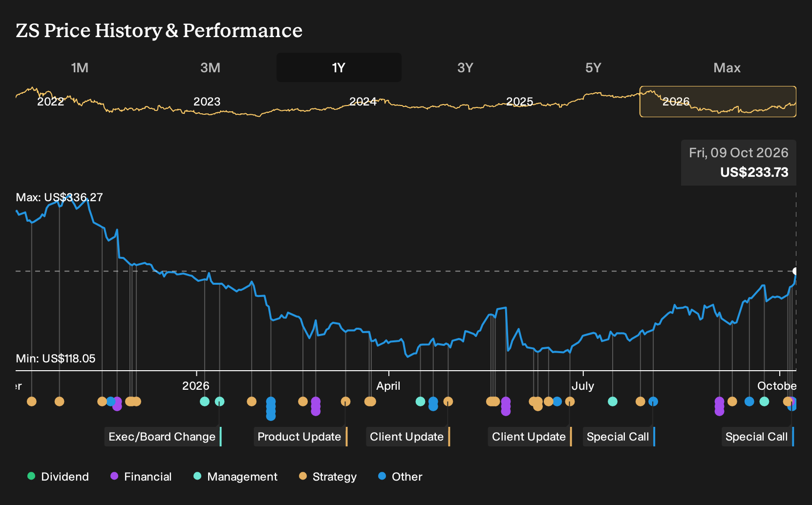This screenshot has width=812, height=505.
Task: Jump to 2024 in the overview sparkline
Action: tap(363, 102)
